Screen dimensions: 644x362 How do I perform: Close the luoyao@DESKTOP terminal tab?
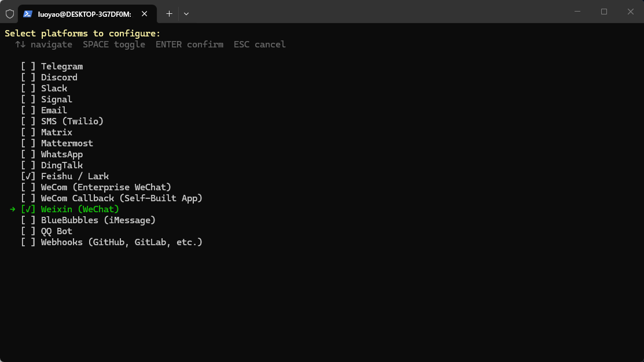pos(144,14)
